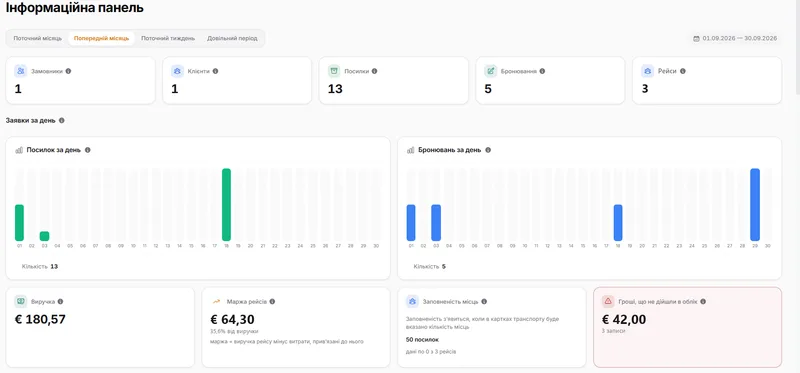Click the vertical scrollbar on the right
This screenshot has width=800, height=373.
pos(797,47)
